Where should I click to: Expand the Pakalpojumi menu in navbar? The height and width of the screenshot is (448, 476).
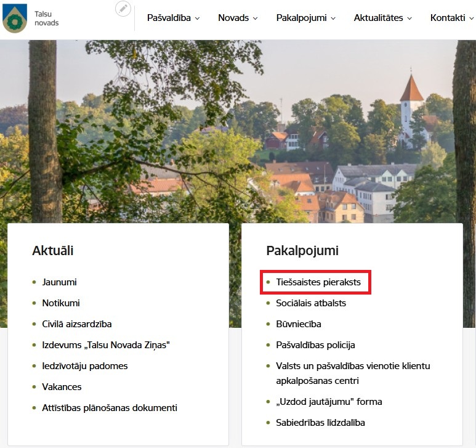pyautogui.click(x=305, y=18)
